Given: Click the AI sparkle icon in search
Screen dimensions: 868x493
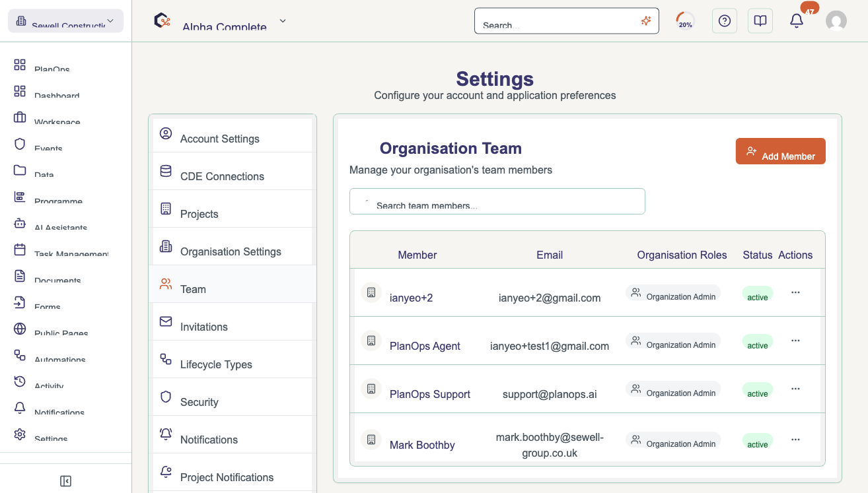Looking at the screenshot, I should click(x=646, y=21).
